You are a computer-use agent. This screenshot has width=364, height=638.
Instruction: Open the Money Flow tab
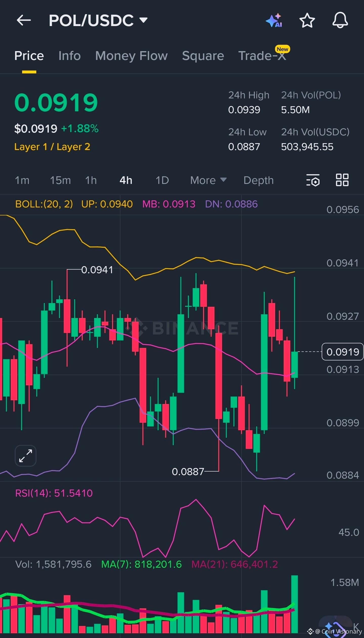click(131, 56)
